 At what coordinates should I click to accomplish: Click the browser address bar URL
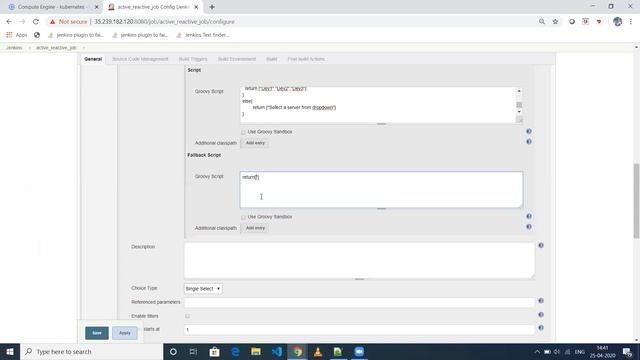tap(164, 22)
